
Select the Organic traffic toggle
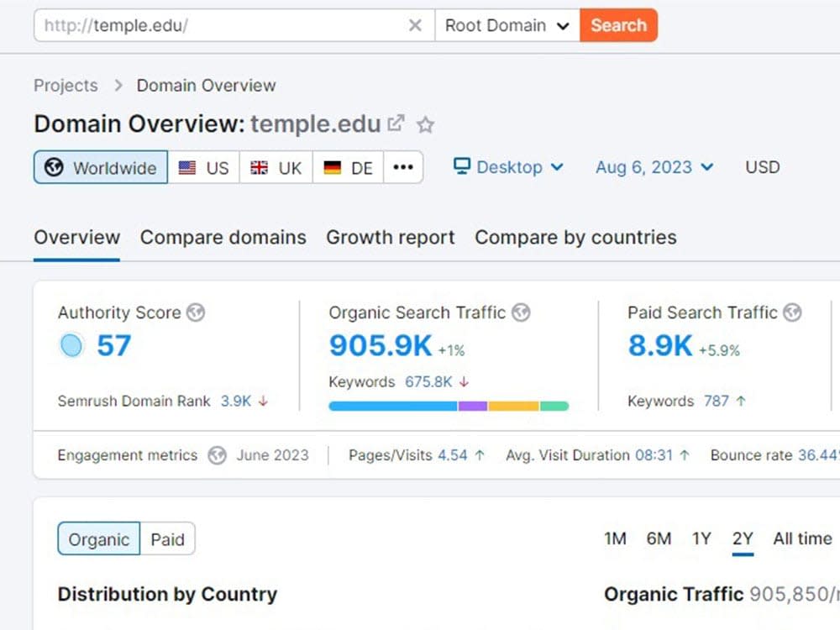tap(98, 539)
